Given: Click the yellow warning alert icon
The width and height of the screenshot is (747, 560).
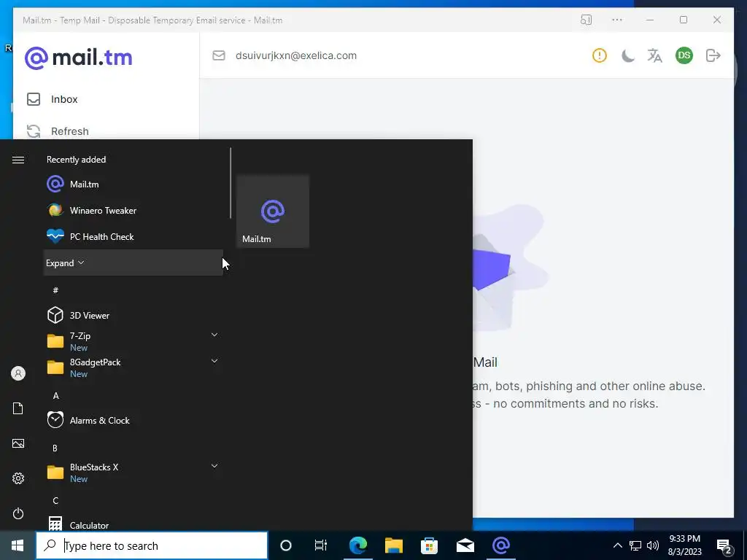Looking at the screenshot, I should point(600,55).
